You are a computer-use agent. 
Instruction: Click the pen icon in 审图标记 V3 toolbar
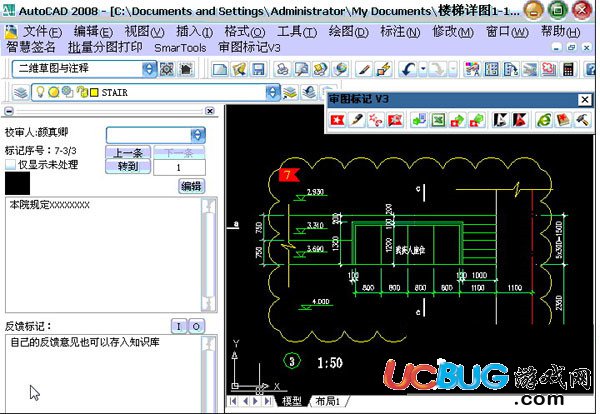357,120
